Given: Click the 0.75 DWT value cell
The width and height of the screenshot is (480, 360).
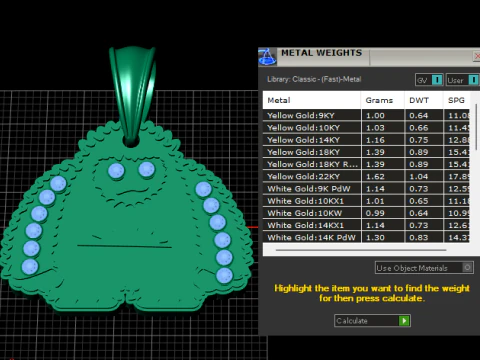Looking at the screenshot, I should coord(424,140).
